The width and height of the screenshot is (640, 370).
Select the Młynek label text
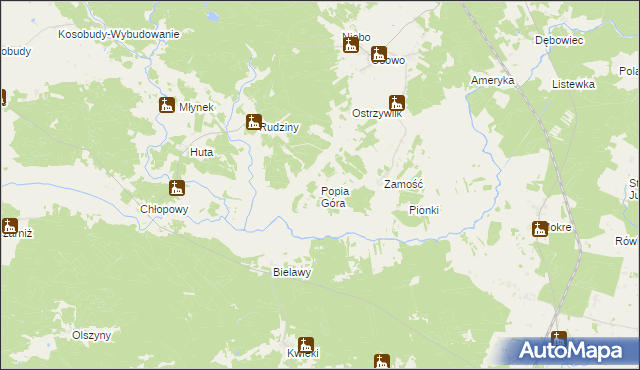(196, 107)
